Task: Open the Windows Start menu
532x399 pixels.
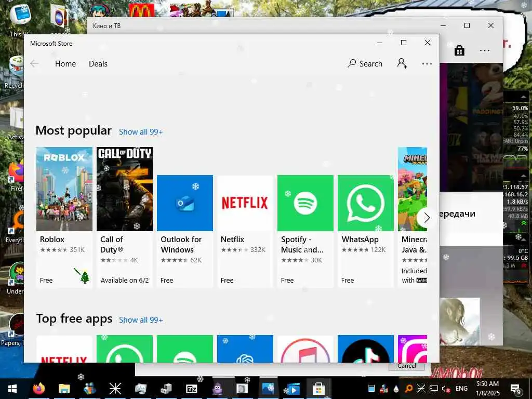Action: [x=12, y=389]
